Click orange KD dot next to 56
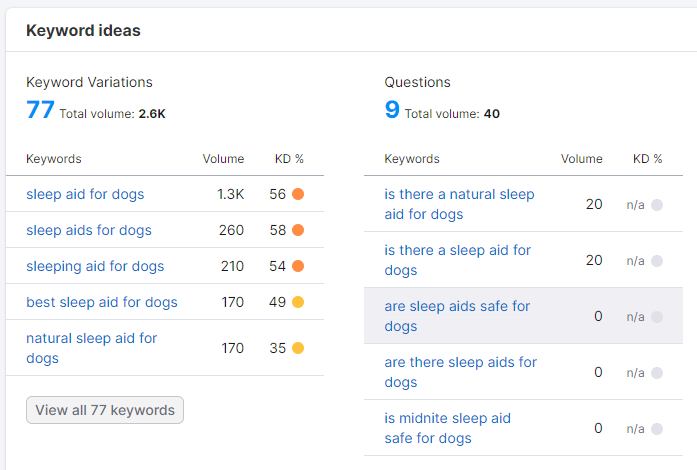This screenshot has height=470, width=697. pyautogui.click(x=298, y=194)
